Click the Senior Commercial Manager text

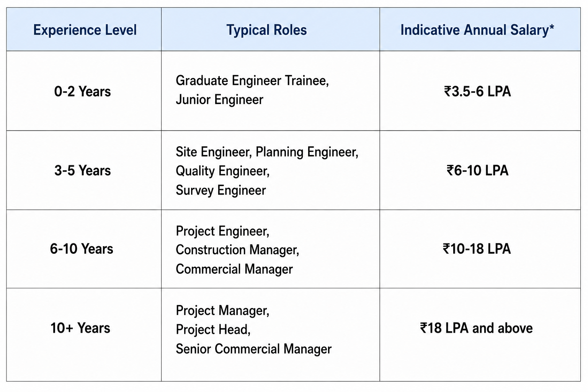(x=254, y=349)
